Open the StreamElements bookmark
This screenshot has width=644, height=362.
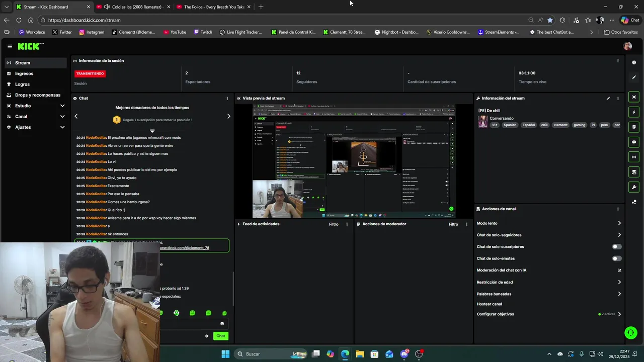pos(499,32)
